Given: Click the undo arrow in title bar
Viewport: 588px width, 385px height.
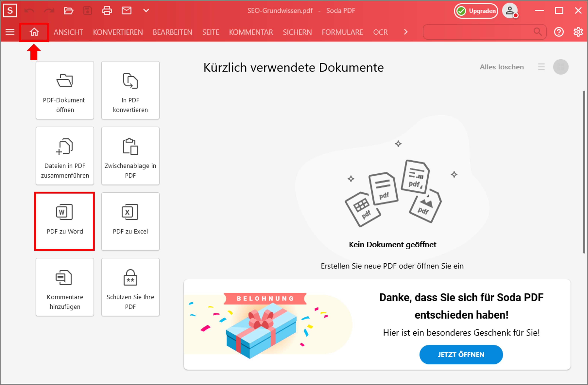Looking at the screenshot, I should click(x=30, y=11).
